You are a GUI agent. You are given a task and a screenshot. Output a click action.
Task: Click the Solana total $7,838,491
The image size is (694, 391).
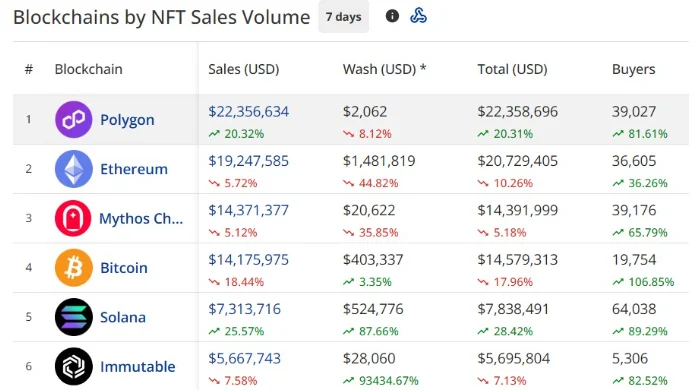tap(513, 309)
